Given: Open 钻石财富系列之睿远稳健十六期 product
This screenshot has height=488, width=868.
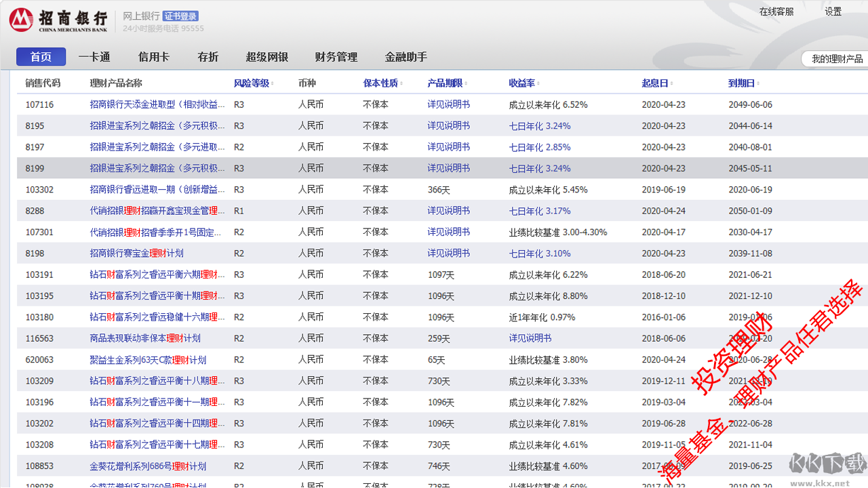Looking at the screenshot, I should (157, 317).
